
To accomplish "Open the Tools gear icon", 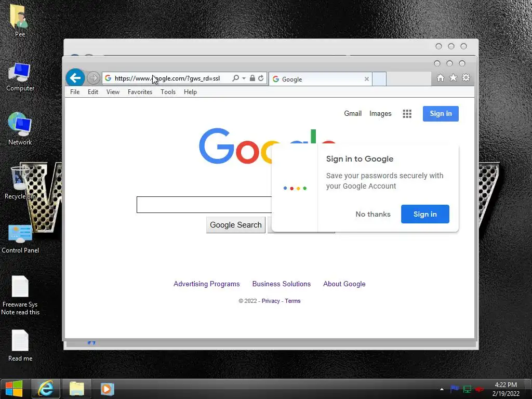I will coord(466,78).
